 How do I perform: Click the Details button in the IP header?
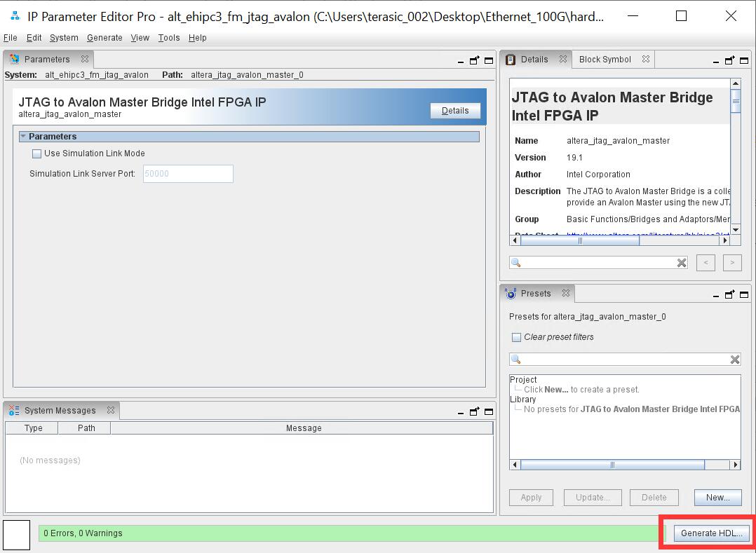tap(455, 110)
